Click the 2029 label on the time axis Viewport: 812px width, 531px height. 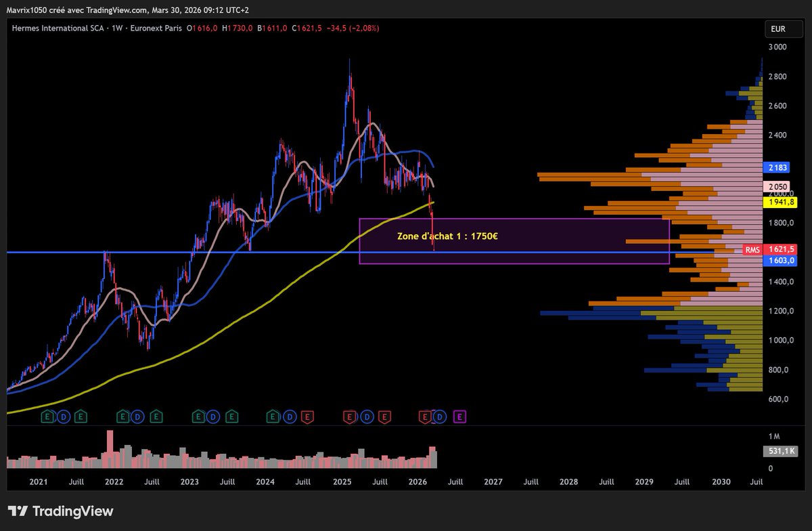tap(645, 482)
